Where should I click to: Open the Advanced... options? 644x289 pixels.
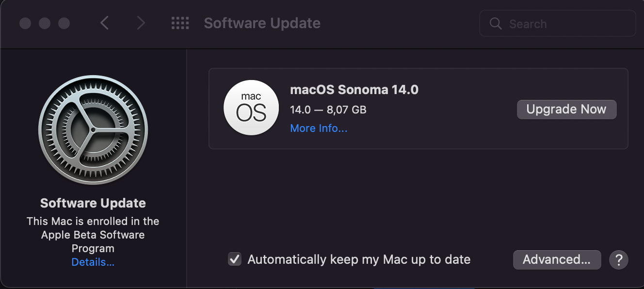point(557,259)
